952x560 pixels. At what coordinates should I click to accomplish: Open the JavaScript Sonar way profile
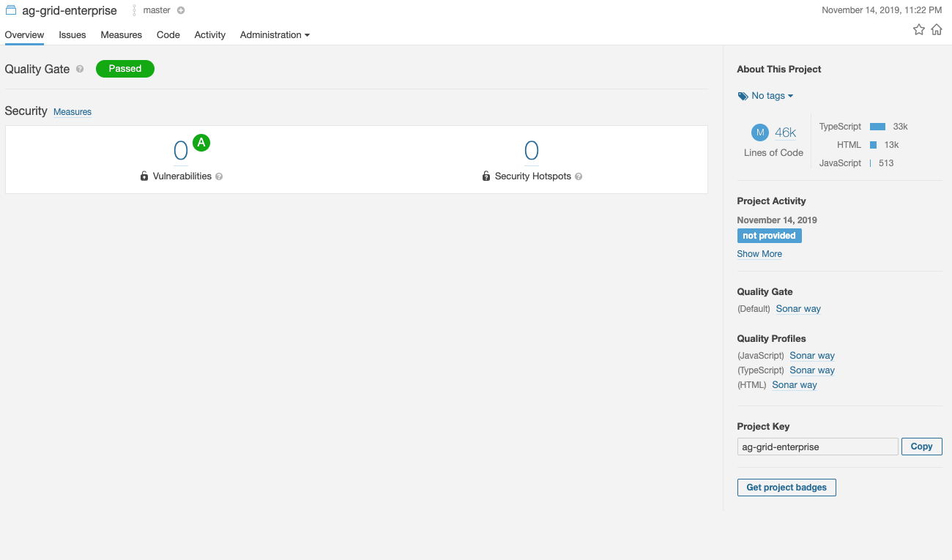[812, 356]
